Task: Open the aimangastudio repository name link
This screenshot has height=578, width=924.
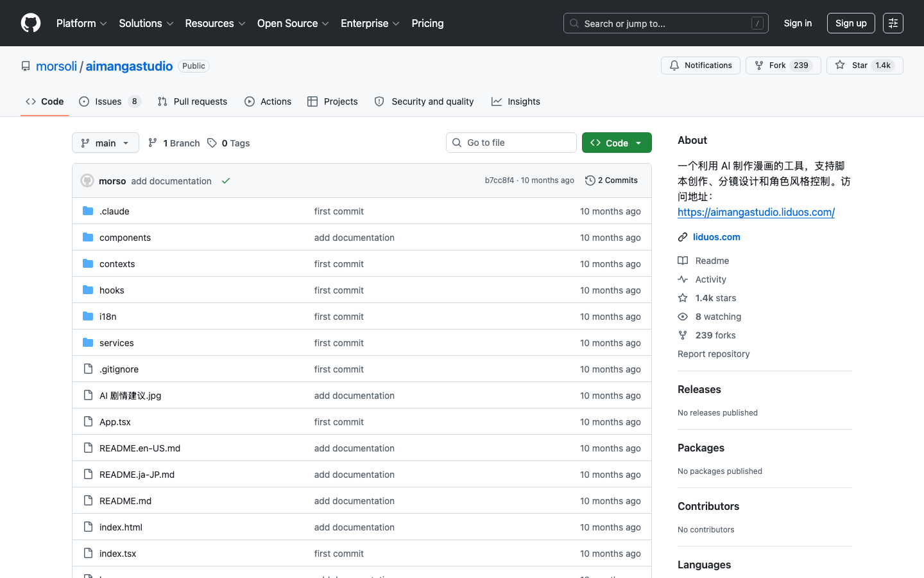Action: click(x=129, y=66)
